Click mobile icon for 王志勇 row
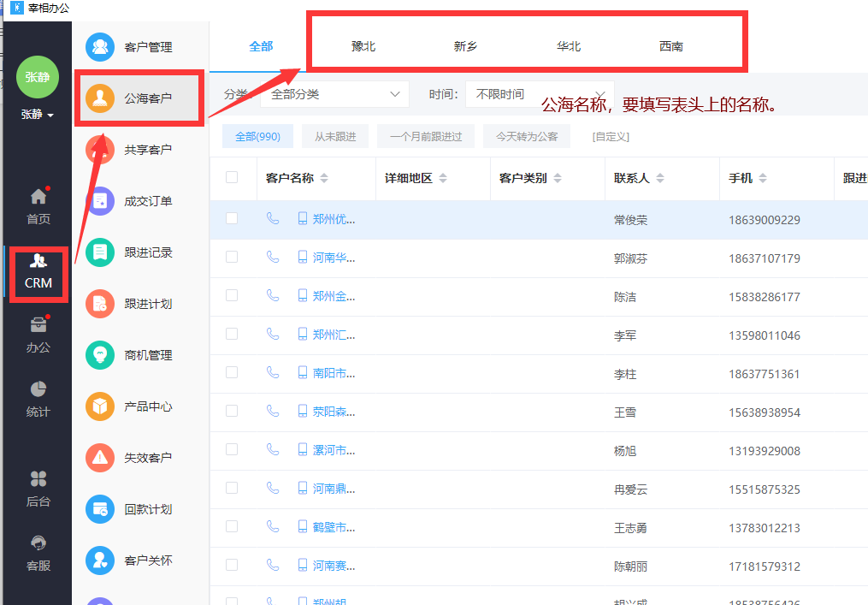Image resolution: width=868 pixels, height=605 pixels. [x=302, y=525]
